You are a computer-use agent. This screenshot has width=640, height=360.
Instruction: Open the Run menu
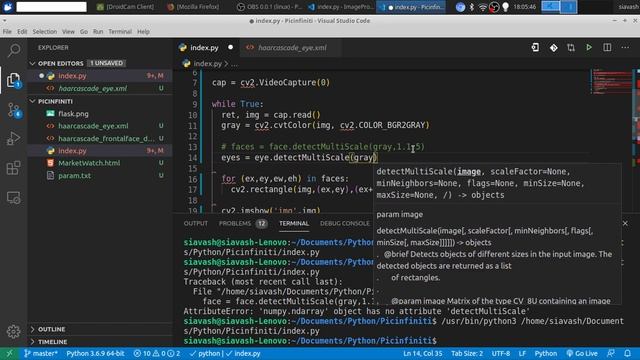click(x=98, y=31)
